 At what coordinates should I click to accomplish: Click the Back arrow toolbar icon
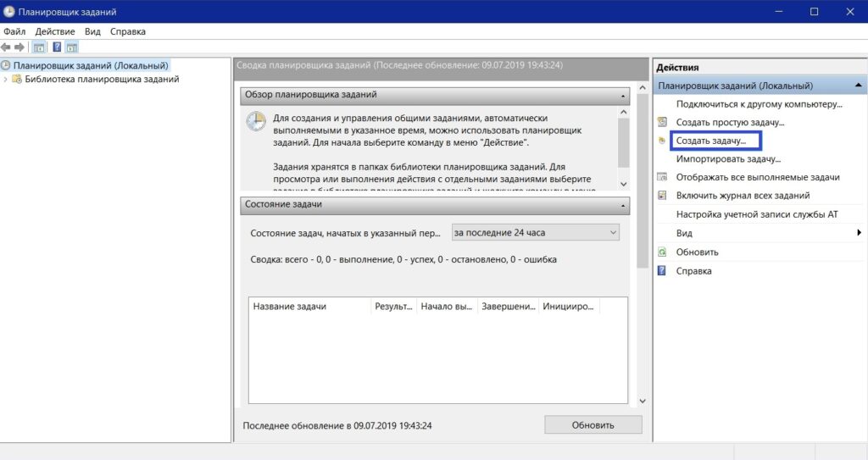(6, 47)
